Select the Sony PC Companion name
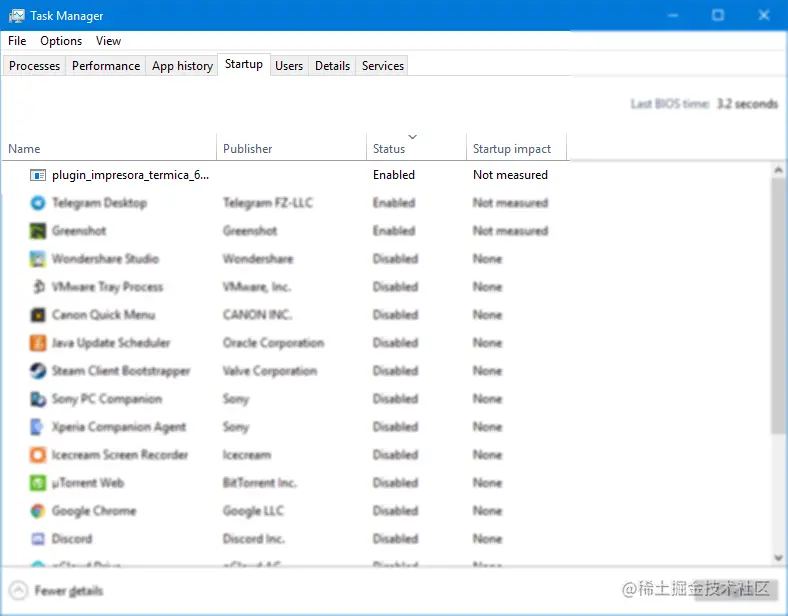 coord(107,399)
